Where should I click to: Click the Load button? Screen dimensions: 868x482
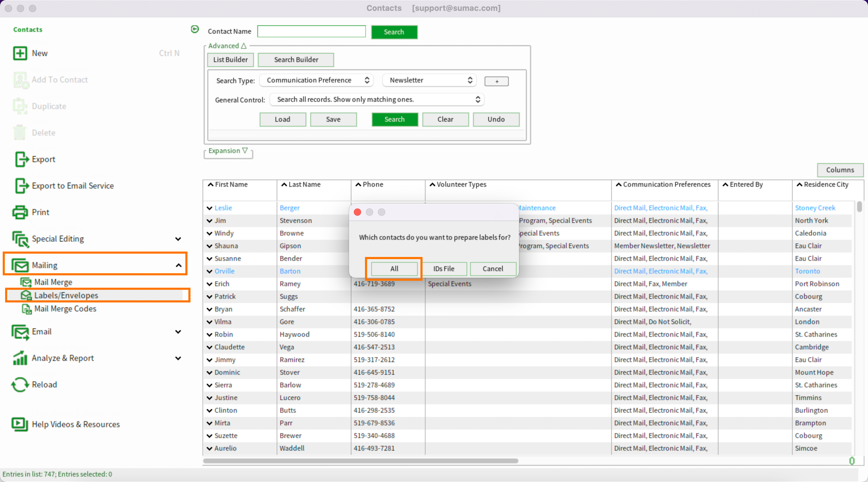pyautogui.click(x=283, y=119)
